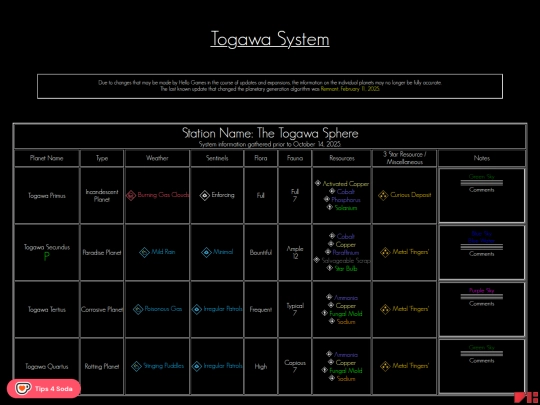Click the Minimal sentinel icon

coord(206,252)
